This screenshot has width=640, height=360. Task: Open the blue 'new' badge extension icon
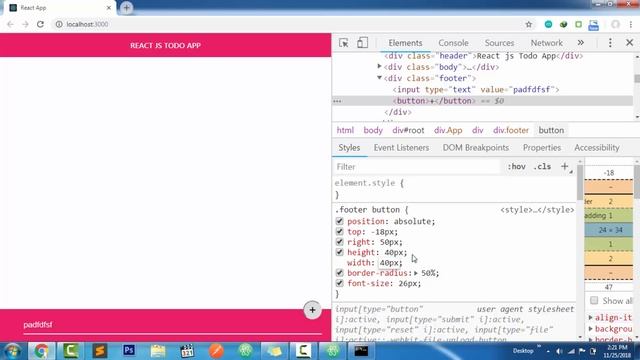tap(593, 25)
